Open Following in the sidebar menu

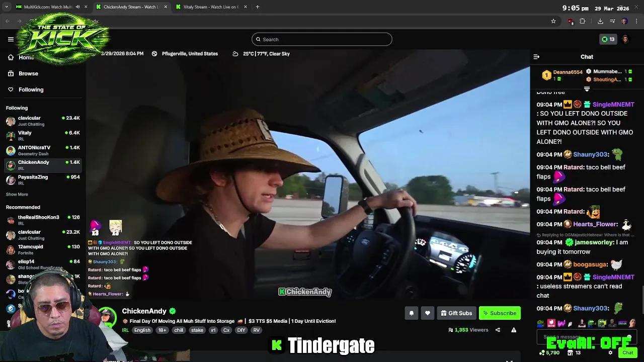(31, 89)
